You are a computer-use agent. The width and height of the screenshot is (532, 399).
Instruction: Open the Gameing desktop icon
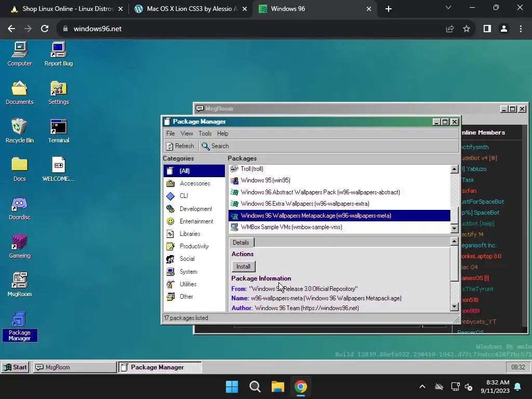tap(19, 246)
